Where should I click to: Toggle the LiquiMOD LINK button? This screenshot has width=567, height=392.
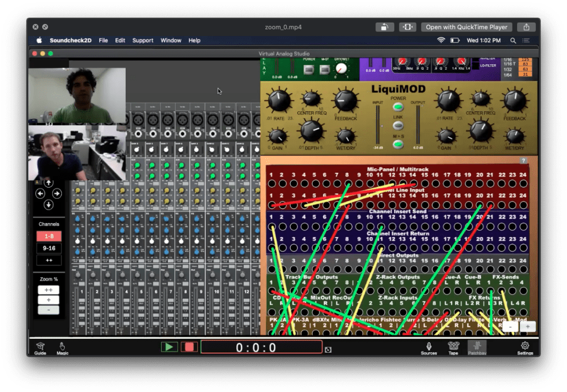click(398, 126)
